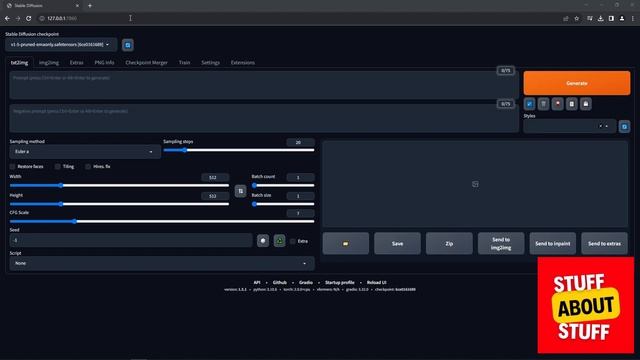640x360 pixels.
Task: Open the browser side panel
Action: pyautogui.click(x=611, y=18)
